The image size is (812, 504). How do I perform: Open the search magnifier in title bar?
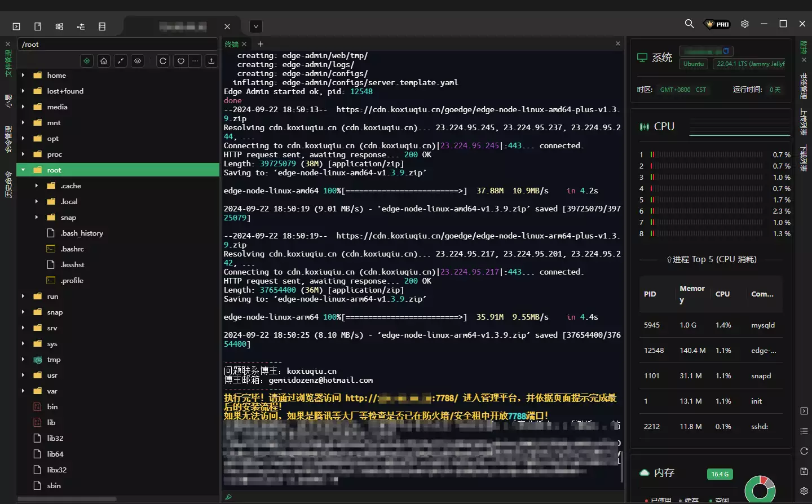tap(689, 24)
